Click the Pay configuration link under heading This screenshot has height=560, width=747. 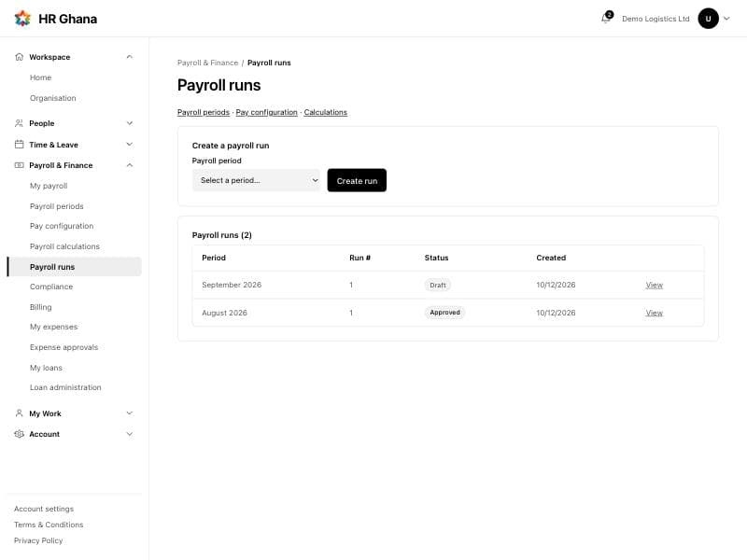click(x=266, y=112)
